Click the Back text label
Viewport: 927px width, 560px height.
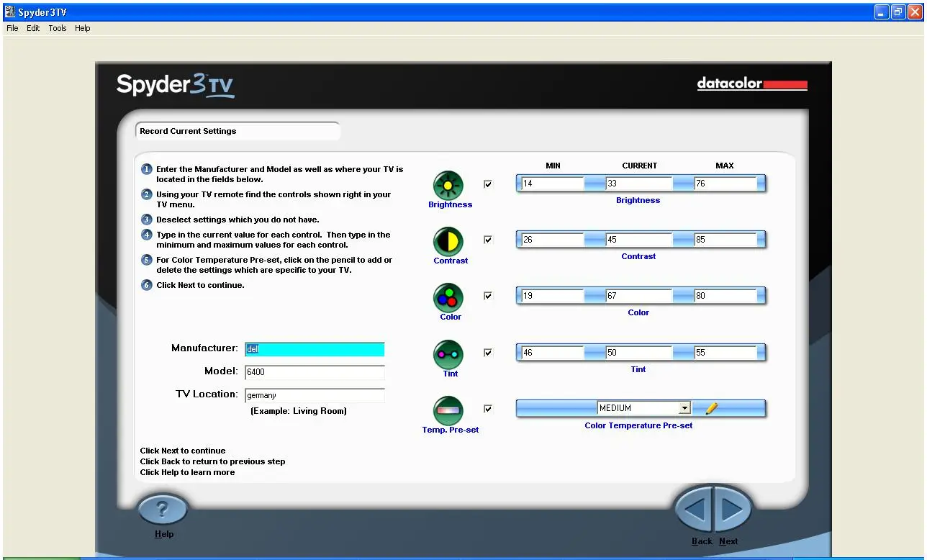coord(702,541)
